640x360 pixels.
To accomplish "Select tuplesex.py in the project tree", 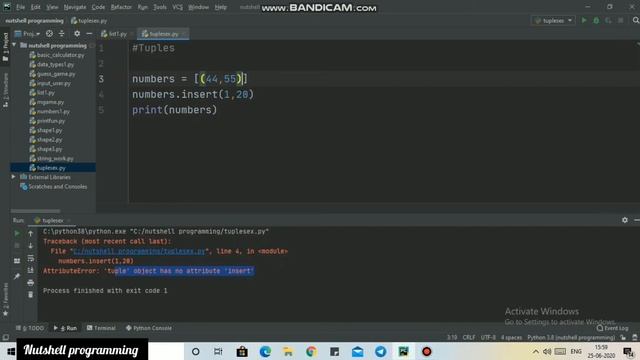I will click(51, 168).
